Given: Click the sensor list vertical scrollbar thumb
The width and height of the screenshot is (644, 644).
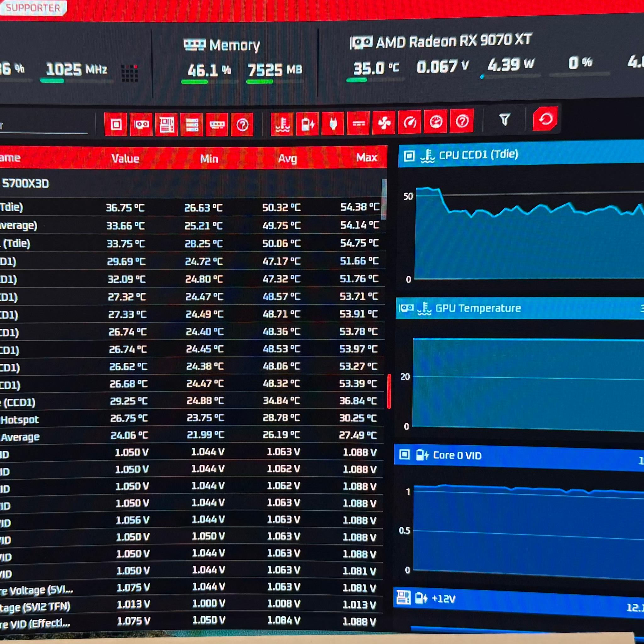Looking at the screenshot, I should tap(384, 199).
